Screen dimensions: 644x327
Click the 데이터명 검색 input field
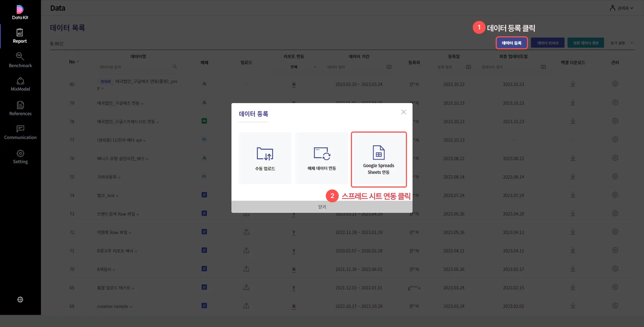(x=135, y=67)
